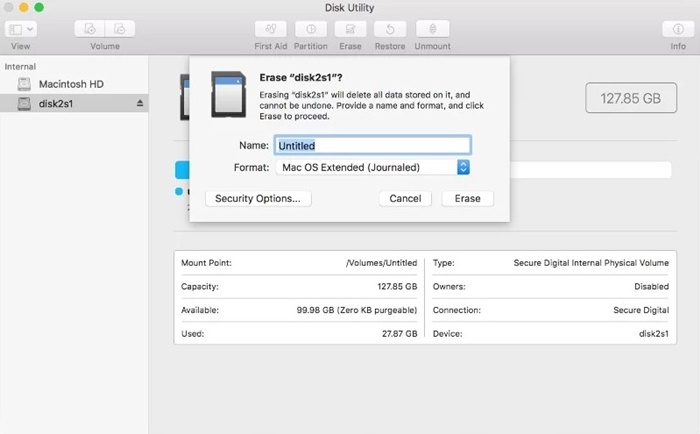Select the Erase toolbar icon
Image resolution: width=700 pixels, height=434 pixels.
tap(350, 29)
